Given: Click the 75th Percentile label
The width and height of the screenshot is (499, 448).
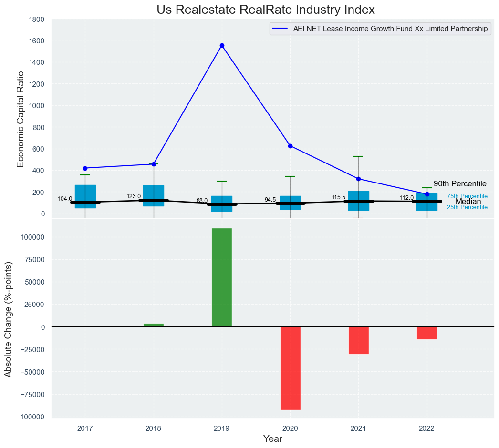Looking at the screenshot, I should pyautogui.click(x=467, y=196).
